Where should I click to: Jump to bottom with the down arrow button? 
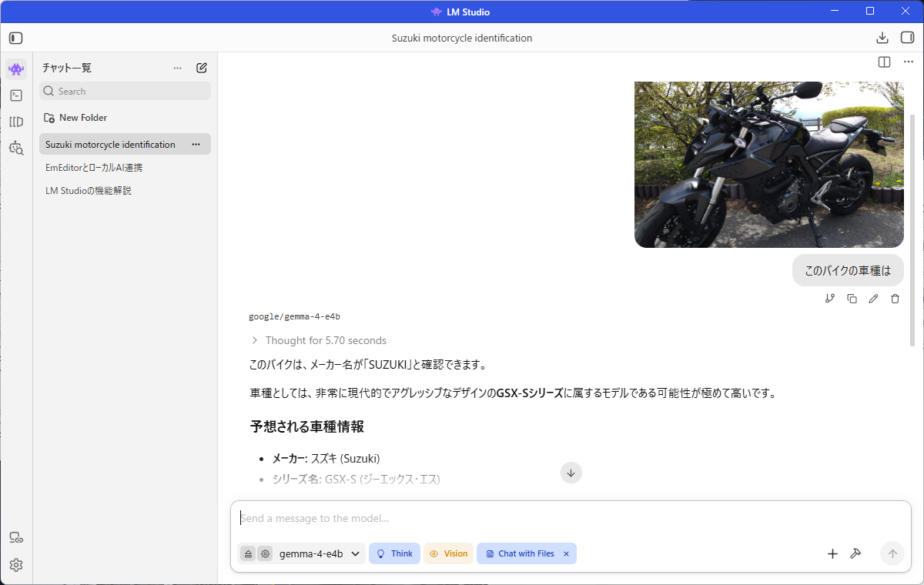tap(571, 473)
